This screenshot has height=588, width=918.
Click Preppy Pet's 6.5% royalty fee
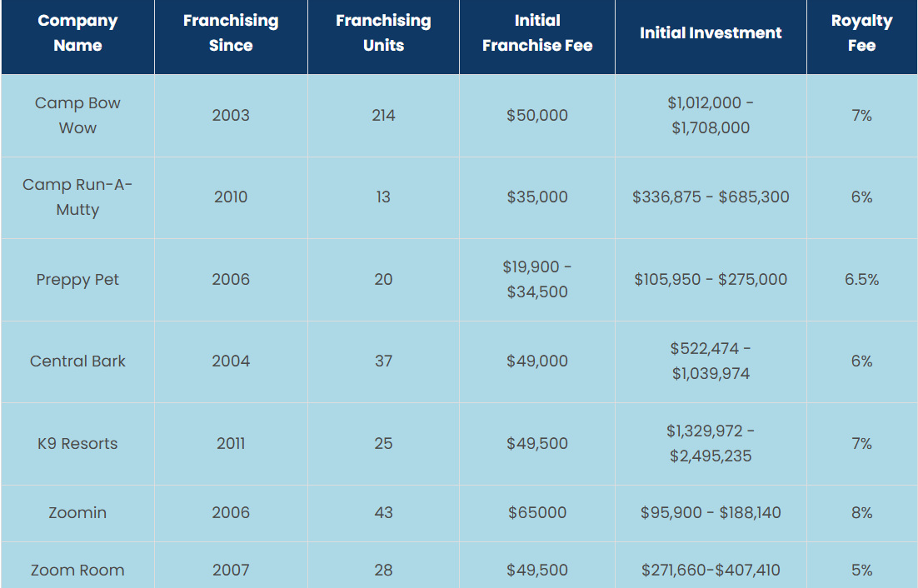[x=861, y=280]
